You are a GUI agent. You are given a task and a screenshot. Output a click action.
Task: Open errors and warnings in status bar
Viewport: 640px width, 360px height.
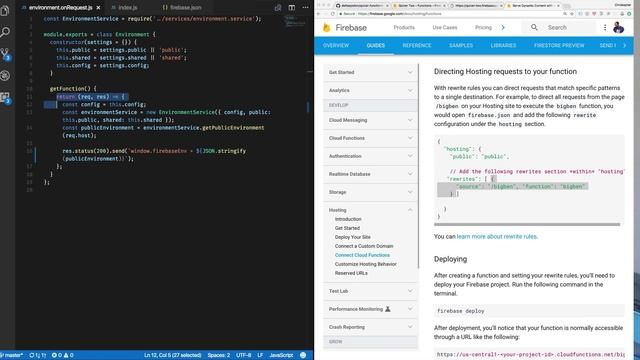click(62, 356)
